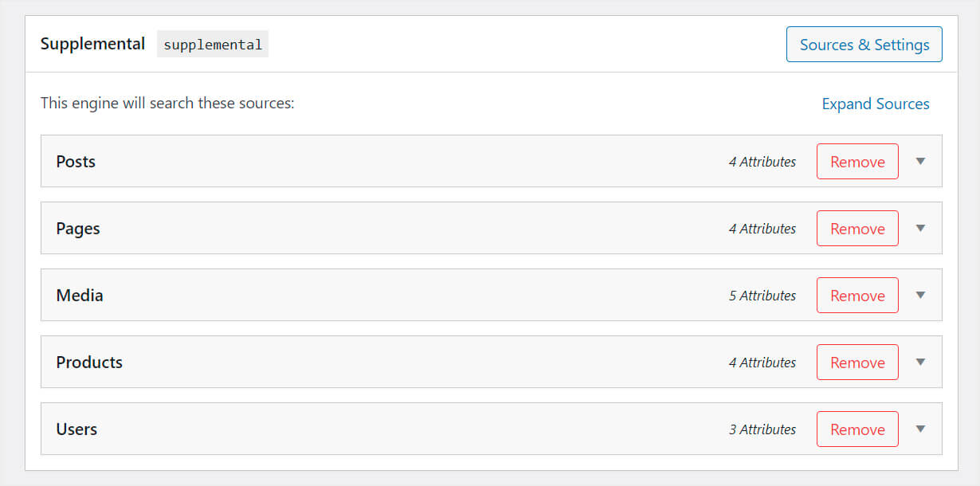The image size is (980, 486).
Task: Click the Media row title
Action: (x=80, y=296)
